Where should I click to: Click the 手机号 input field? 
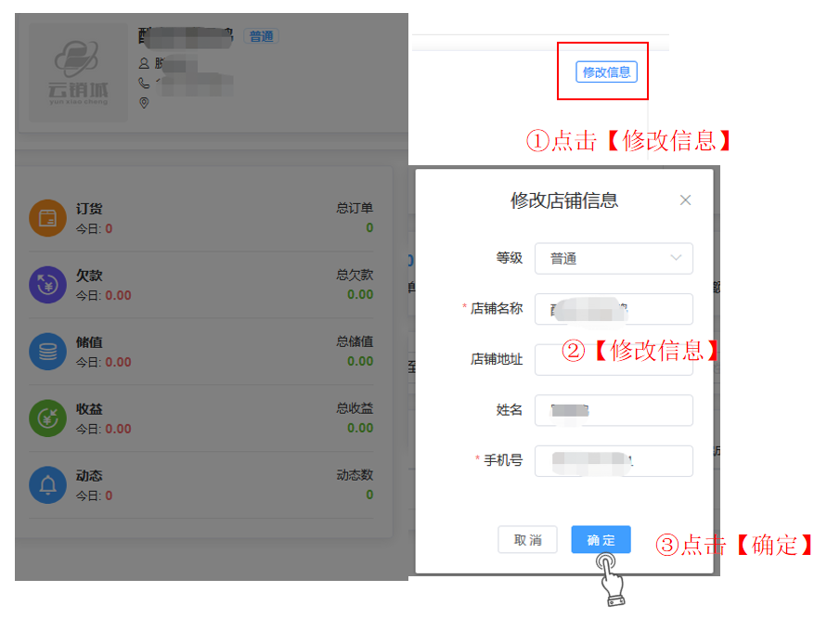click(x=614, y=461)
